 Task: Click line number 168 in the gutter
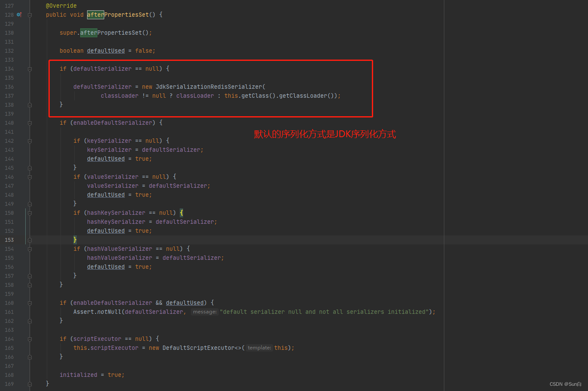(9, 375)
